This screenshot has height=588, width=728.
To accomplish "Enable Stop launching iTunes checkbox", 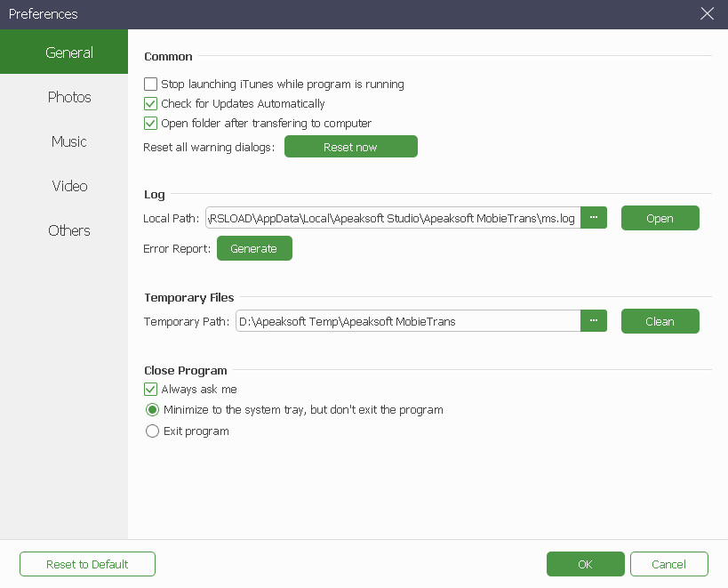I will [151, 85].
